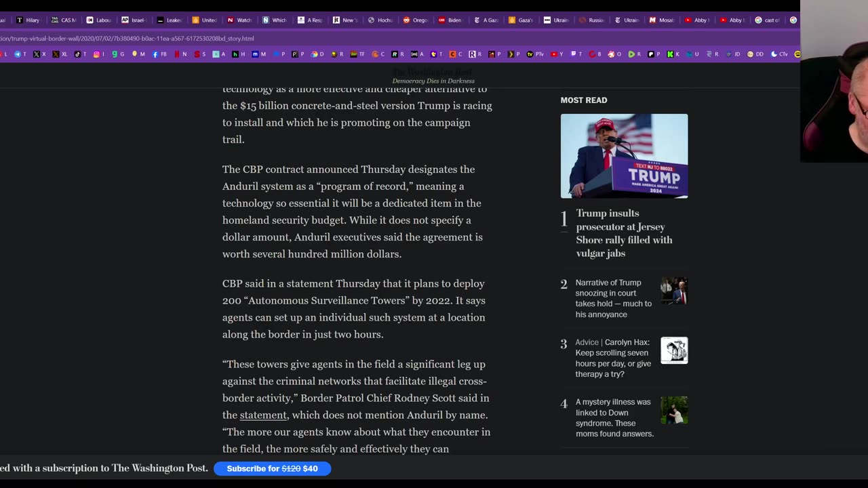This screenshot has width=868, height=488.
Task: Open the Hulu H bookmark
Action: click(239, 54)
